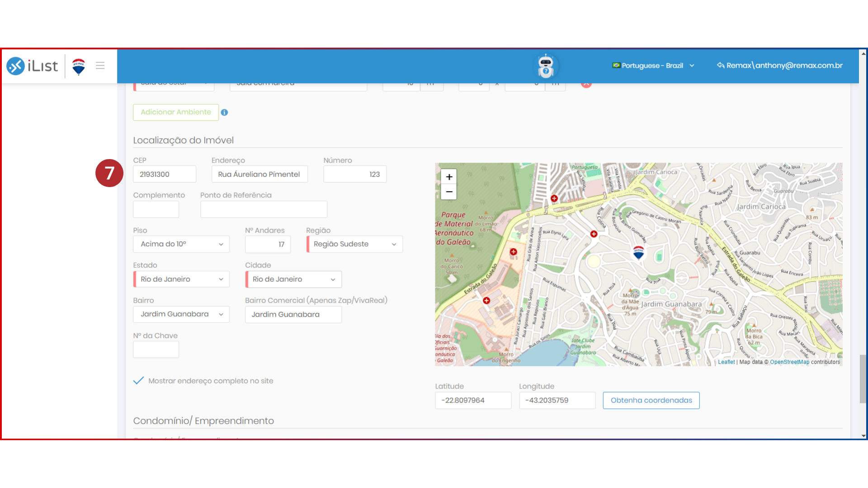The image size is (868, 488).
Task: Click the RE/MAX balloon marker on map
Action: pyautogui.click(x=638, y=253)
